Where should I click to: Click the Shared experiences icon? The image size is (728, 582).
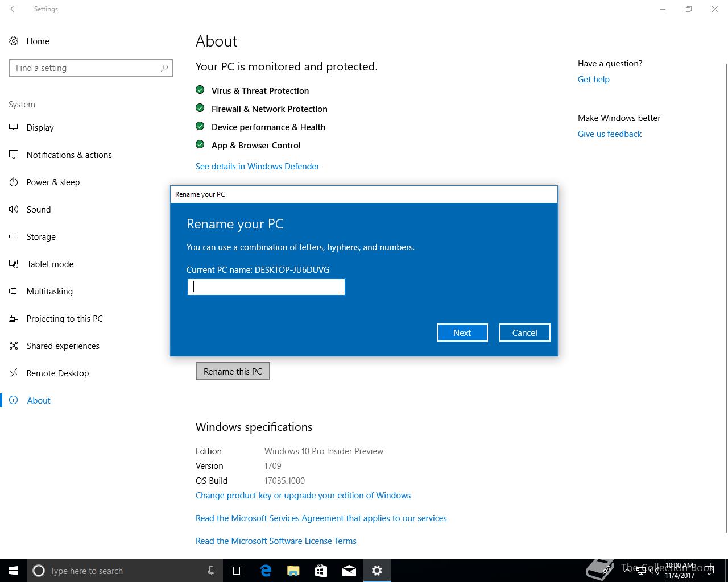(14, 346)
